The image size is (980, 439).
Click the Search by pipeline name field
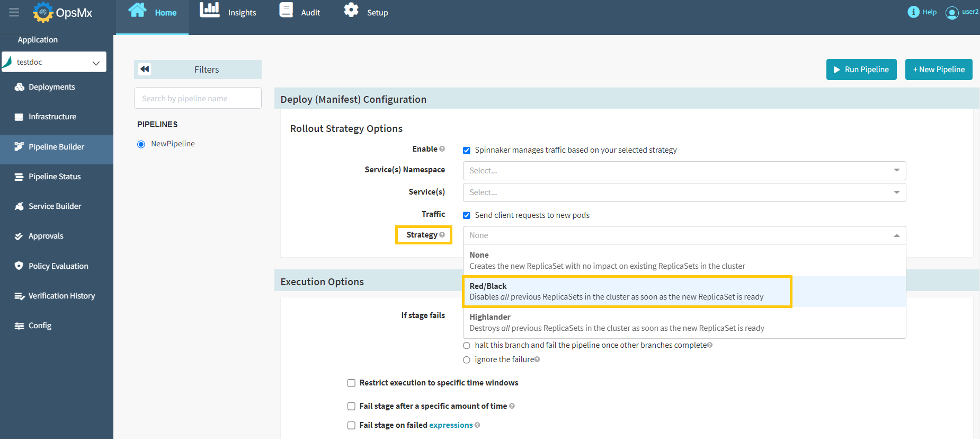198,99
